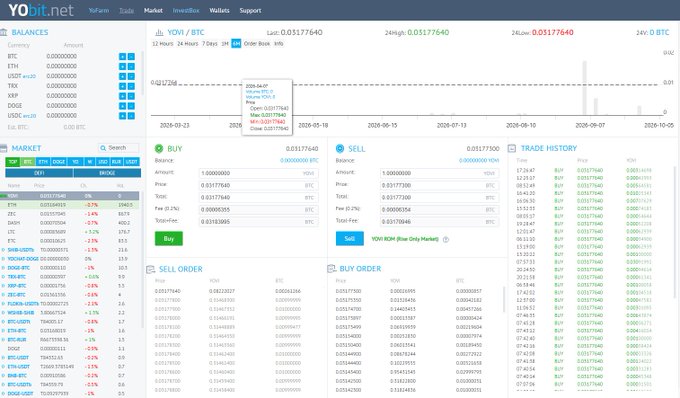Screen dimensions: 680x398
Task: Click the BTC balance link in BUY panel
Action: (299, 160)
